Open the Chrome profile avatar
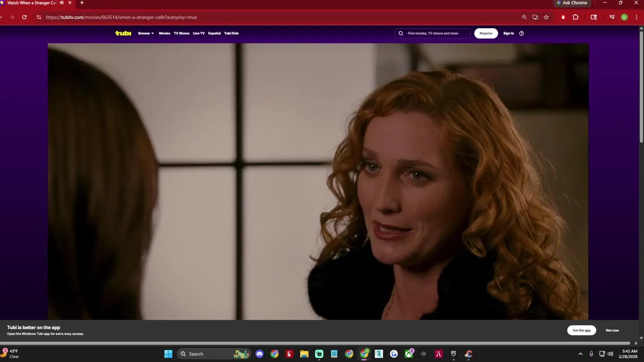This screenshot has height=362, width=644. click(624, 17)
